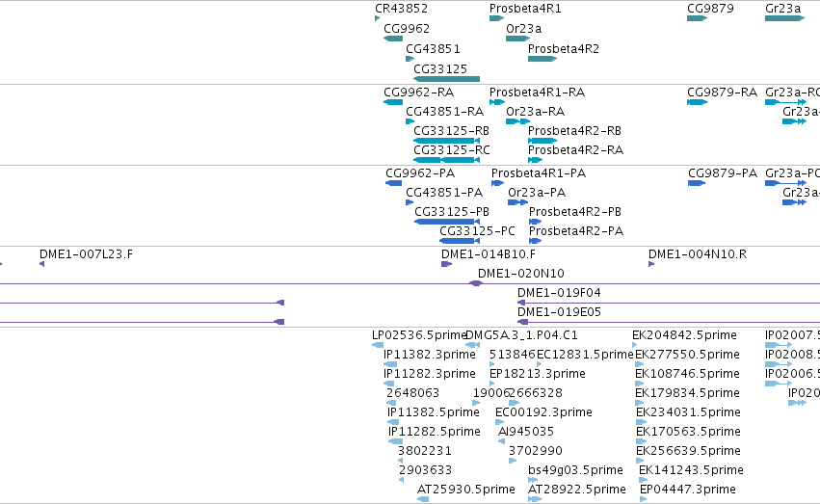Select the Prosbeta4R2-PB protein glyph
820x504 pixels.
[535, 223]
